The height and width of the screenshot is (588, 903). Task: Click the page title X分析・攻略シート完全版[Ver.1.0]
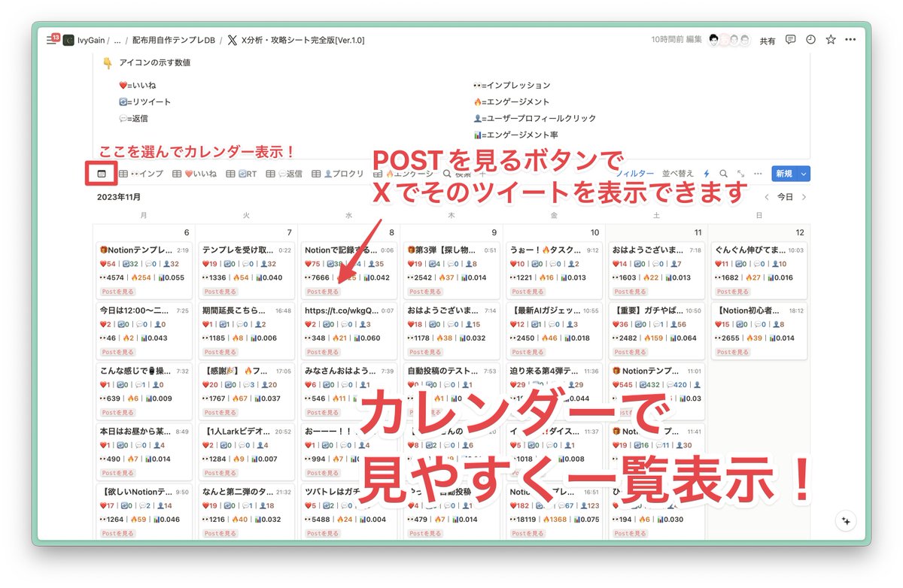[x=303, y=40]
